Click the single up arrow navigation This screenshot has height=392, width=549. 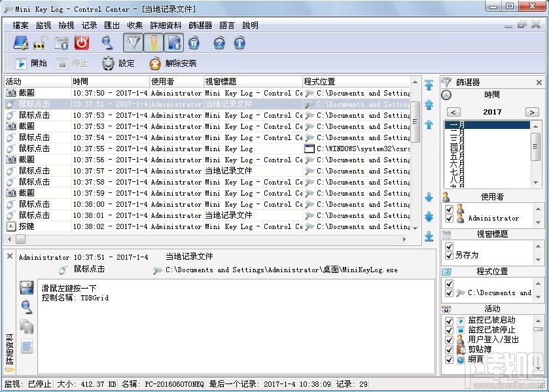[x=429, y=124]
